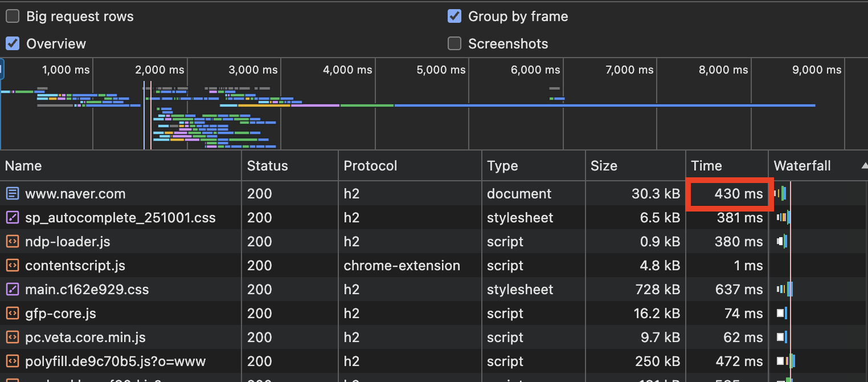Enable the Big request rows checkbox

(13, 17)
